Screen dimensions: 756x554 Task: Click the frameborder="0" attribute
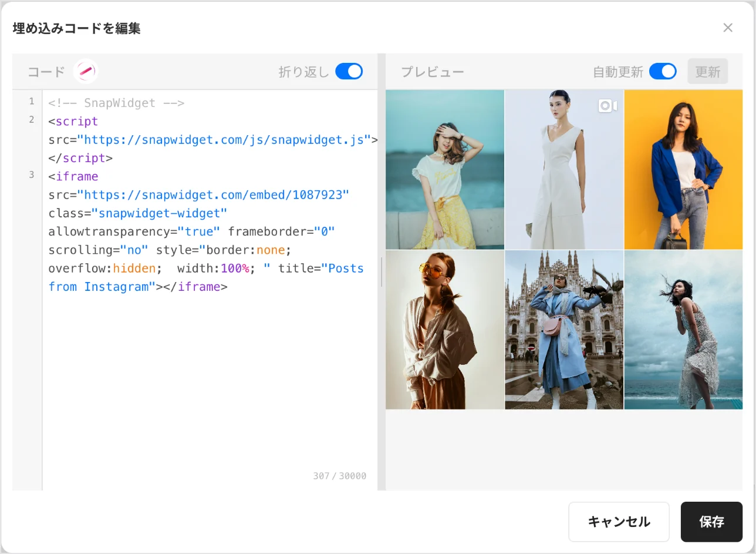(x=282, y=231)
